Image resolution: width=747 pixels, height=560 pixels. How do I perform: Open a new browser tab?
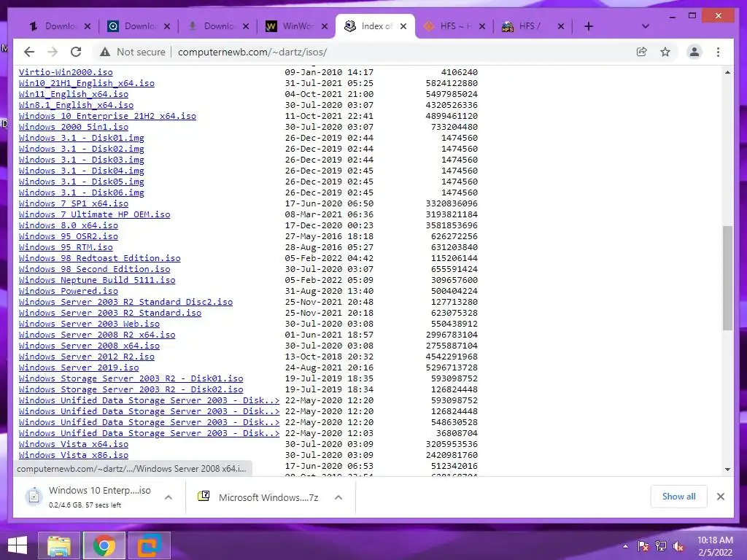click(589, 26)
